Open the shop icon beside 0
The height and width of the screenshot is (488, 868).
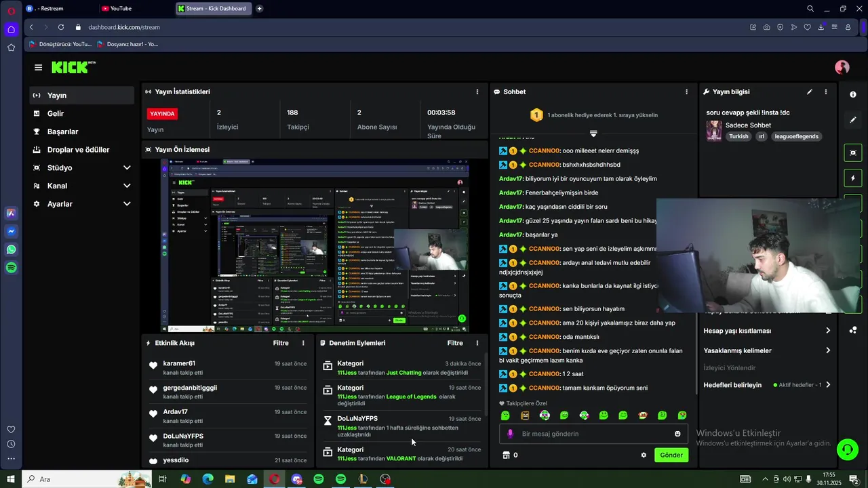click(505, 455)
